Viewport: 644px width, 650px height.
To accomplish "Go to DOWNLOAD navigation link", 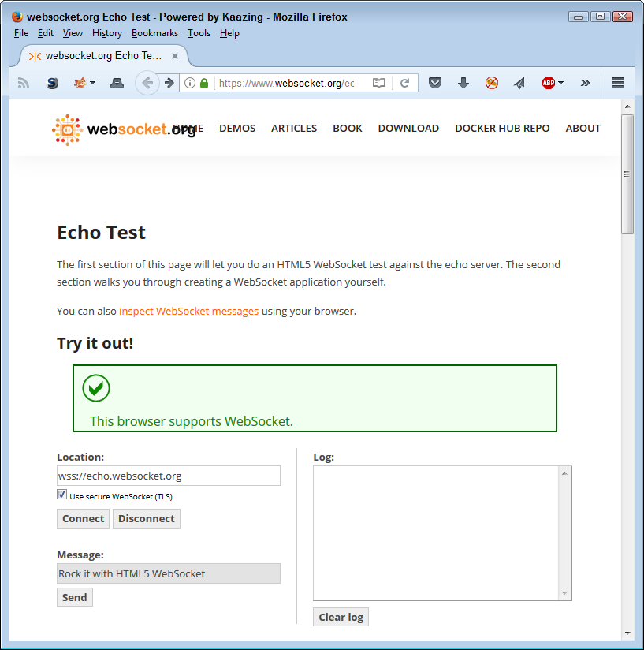I will click(x=408, y=129).
